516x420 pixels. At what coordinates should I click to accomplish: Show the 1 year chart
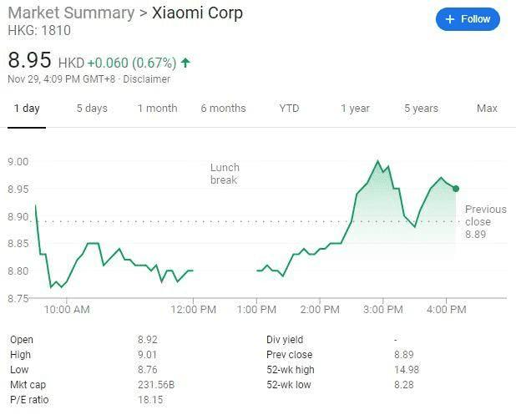355,109
